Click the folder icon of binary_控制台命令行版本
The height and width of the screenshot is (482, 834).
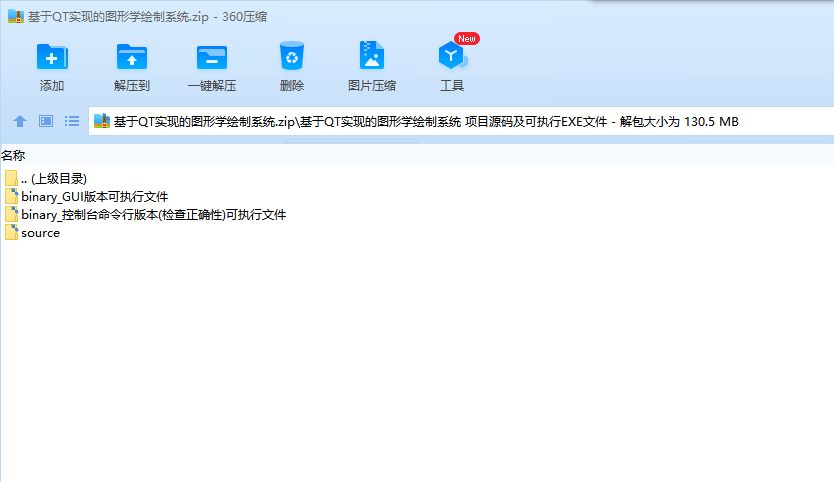pyautogui.click(x=11, y=214)
